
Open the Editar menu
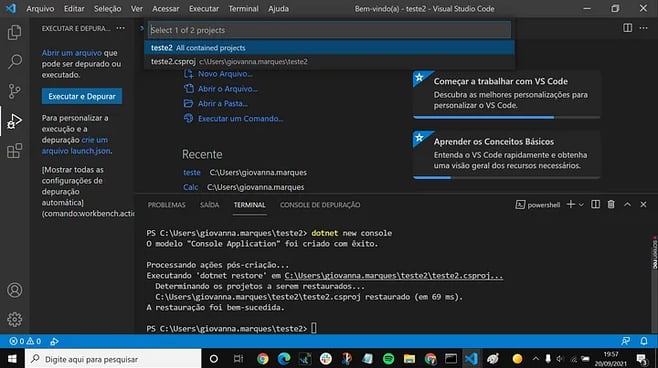click(74, 8)
